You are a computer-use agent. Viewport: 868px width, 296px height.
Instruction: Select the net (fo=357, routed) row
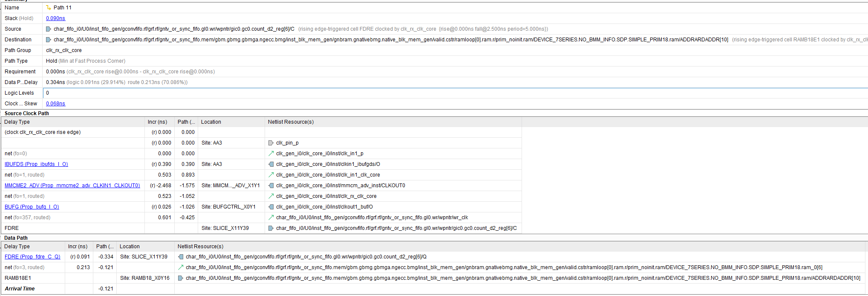261,218
